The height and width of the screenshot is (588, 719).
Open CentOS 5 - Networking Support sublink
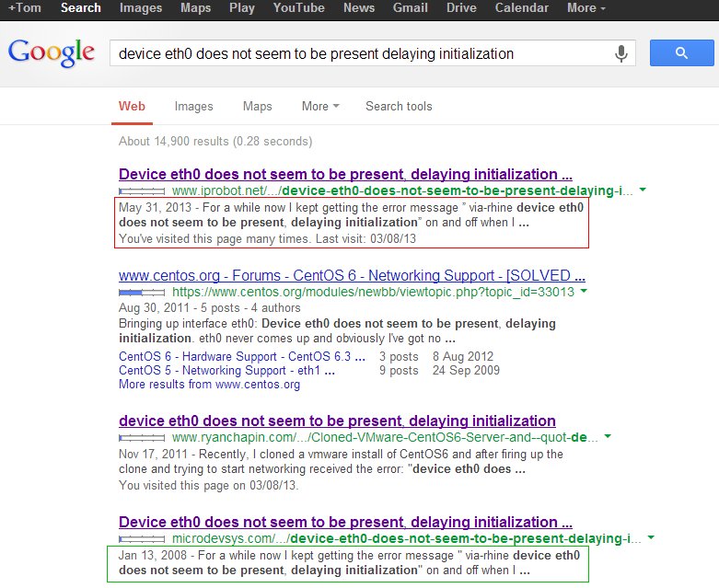coord(226,370)
